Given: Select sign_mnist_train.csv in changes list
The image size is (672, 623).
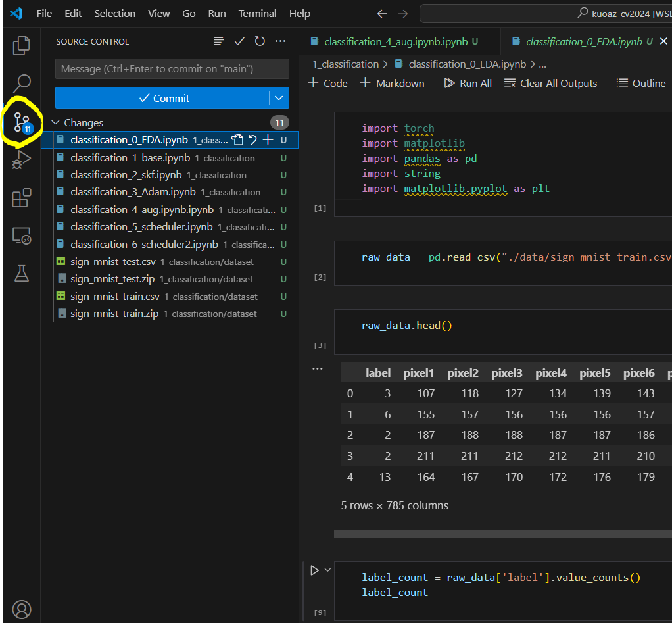Looking at the screenshot, I should [114, 297].
